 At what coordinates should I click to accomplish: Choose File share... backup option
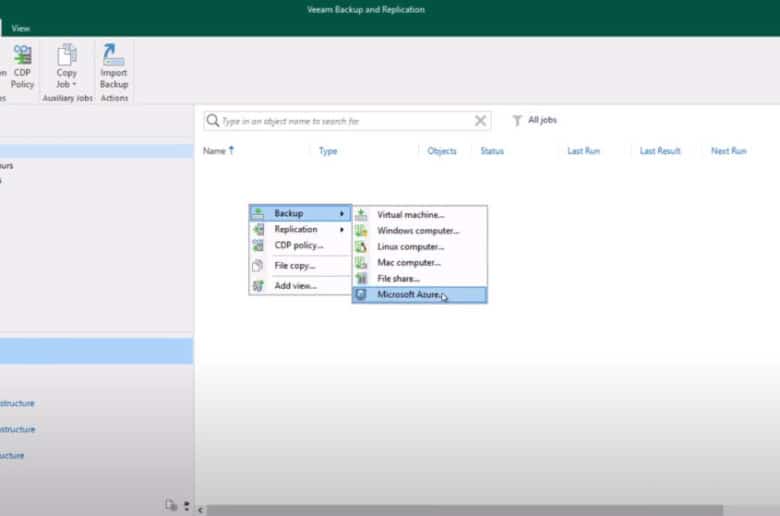click(420, 279)
